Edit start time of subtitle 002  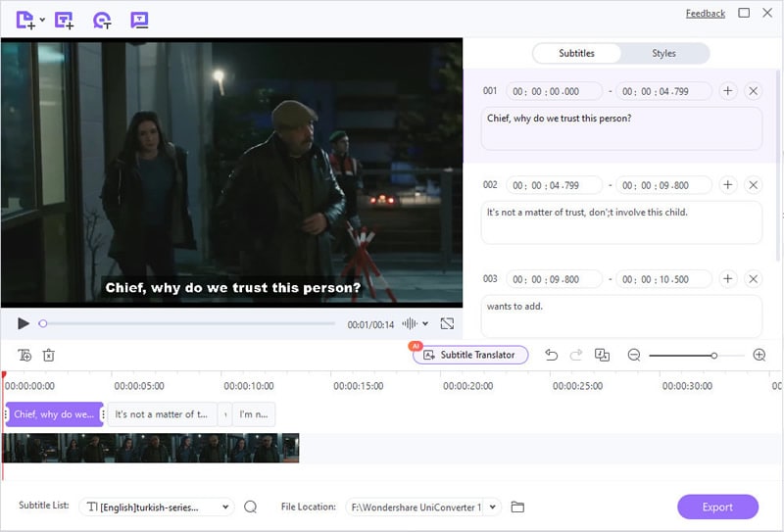pyautogui.click(x=554, y=185)
